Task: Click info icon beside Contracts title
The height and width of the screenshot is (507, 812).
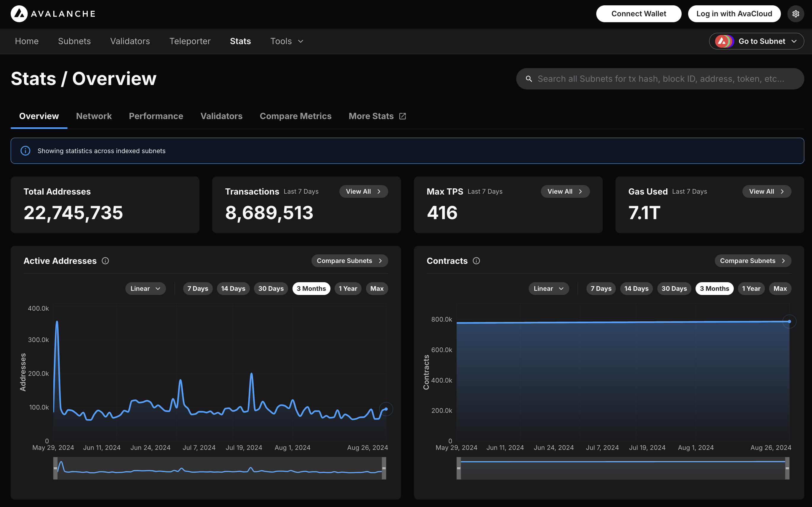Action: click(476, 261)
